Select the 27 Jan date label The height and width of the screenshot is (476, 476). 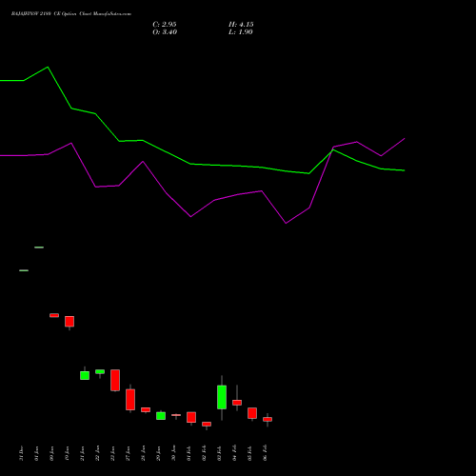pyautogui.click(x=128, y=453)
